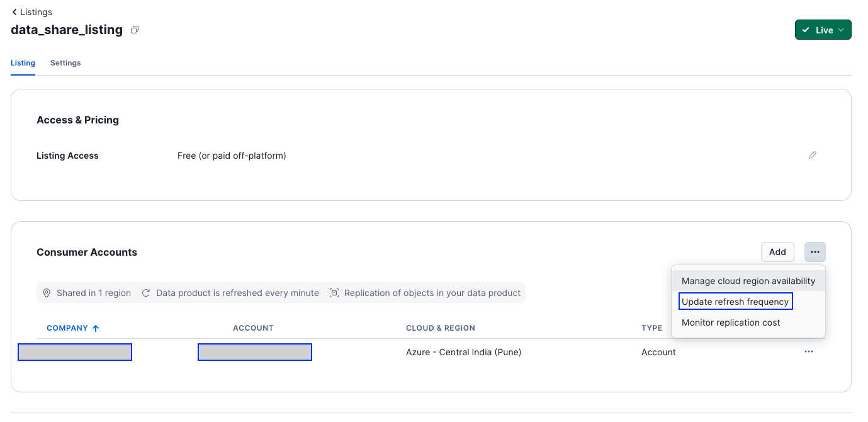Select the Listing tab
This screenshot has width=868, height=422.
pos(23,62)
